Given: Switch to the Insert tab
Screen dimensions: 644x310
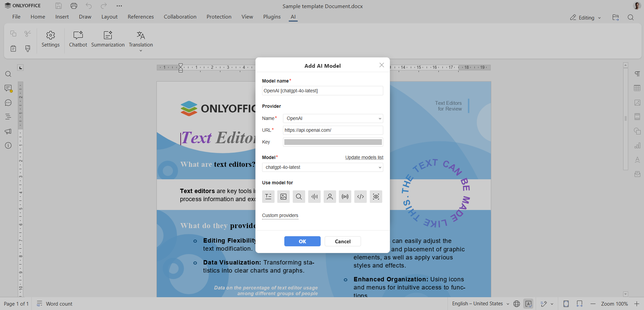Looking at the screenshot, I should [62, 17].
